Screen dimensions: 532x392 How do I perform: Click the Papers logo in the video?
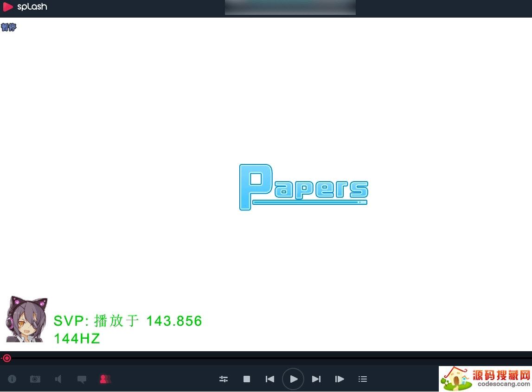[304, 187]
